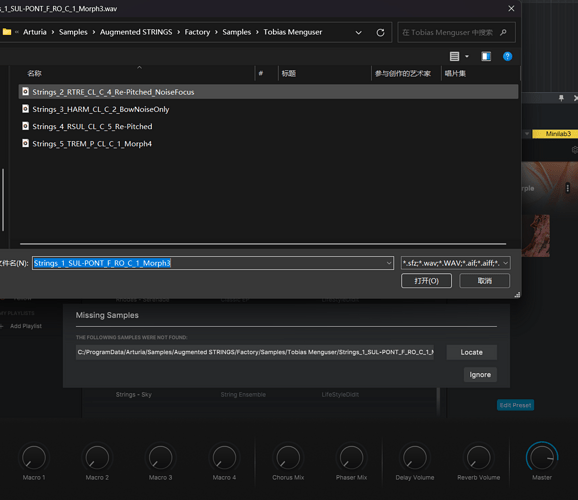Click the view layout list icon
The height and width of the screenshot is (500, 578).
point(454,56)
